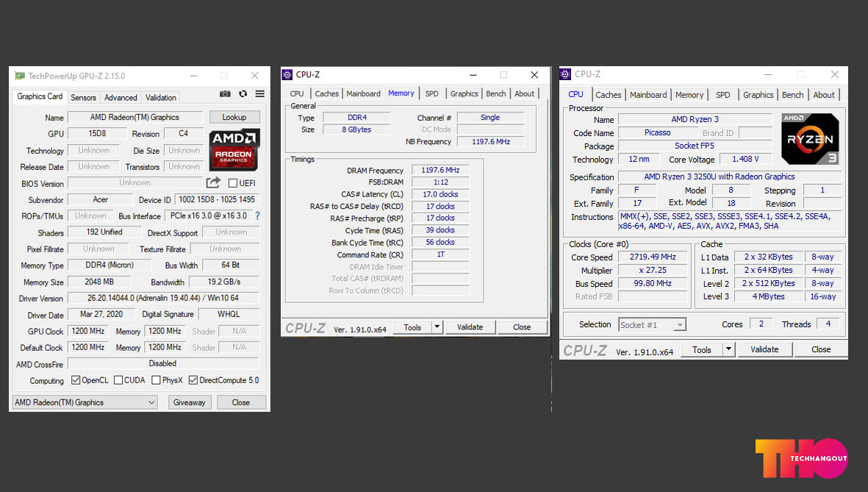Screen dimensions: 868x492
Task: Click the Threads value 4
Action: point(828,324)
